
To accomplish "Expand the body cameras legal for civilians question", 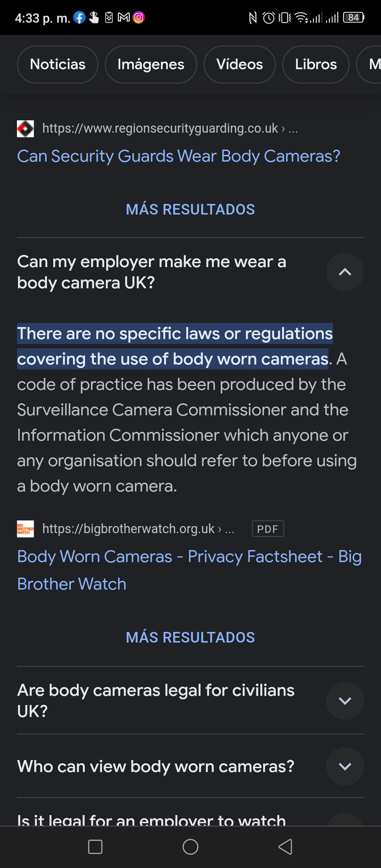I will pos(345,701).
